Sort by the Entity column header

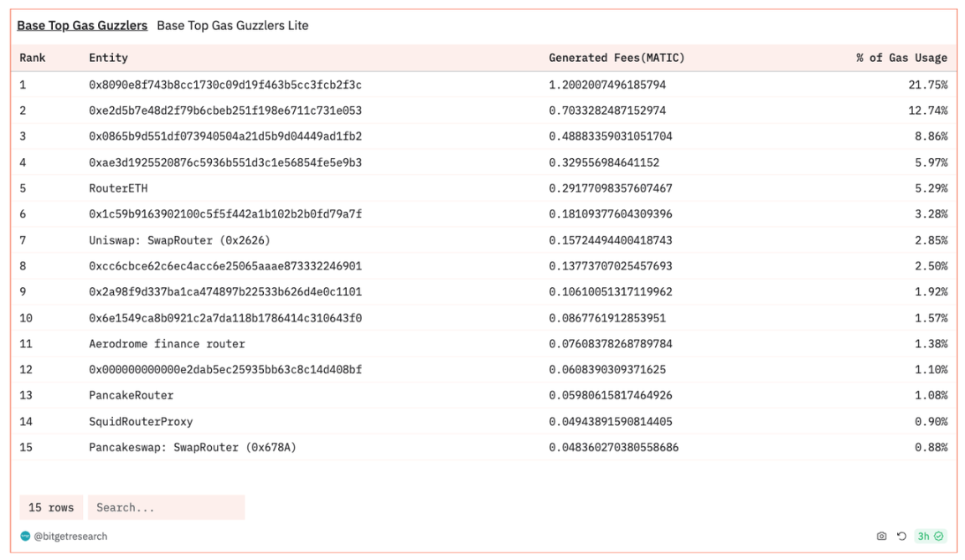point(108,58)
